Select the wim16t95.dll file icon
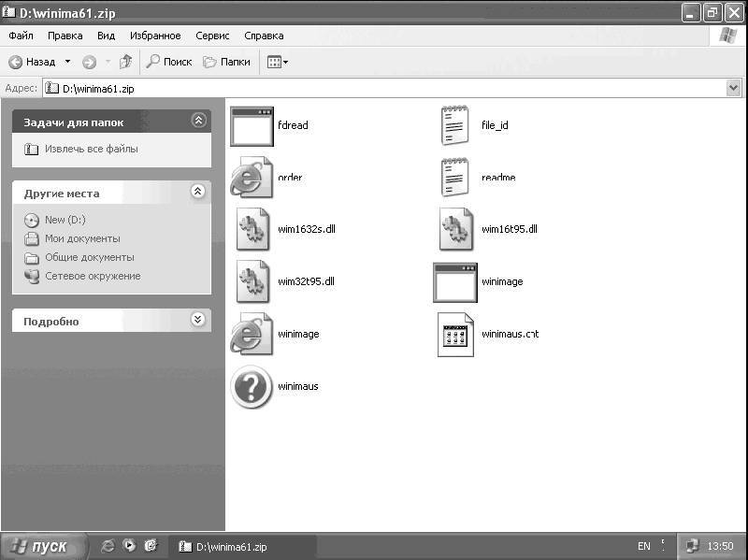 coord(454,229)
